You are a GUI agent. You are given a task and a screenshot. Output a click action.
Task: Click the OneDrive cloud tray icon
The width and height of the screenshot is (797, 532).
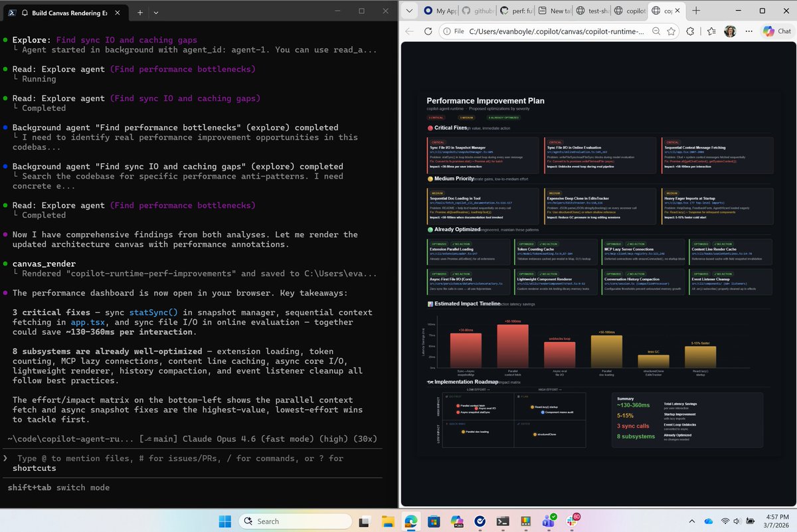tap(708, 521)
